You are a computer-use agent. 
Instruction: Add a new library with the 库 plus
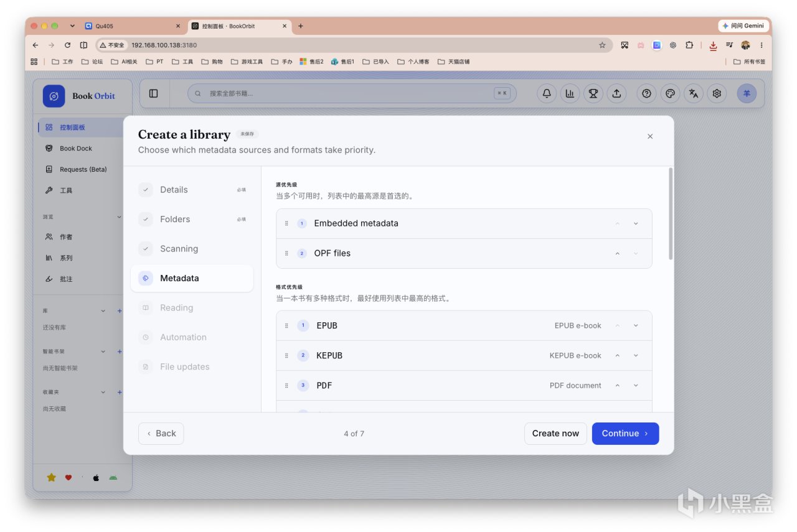[x=120, y=310]
